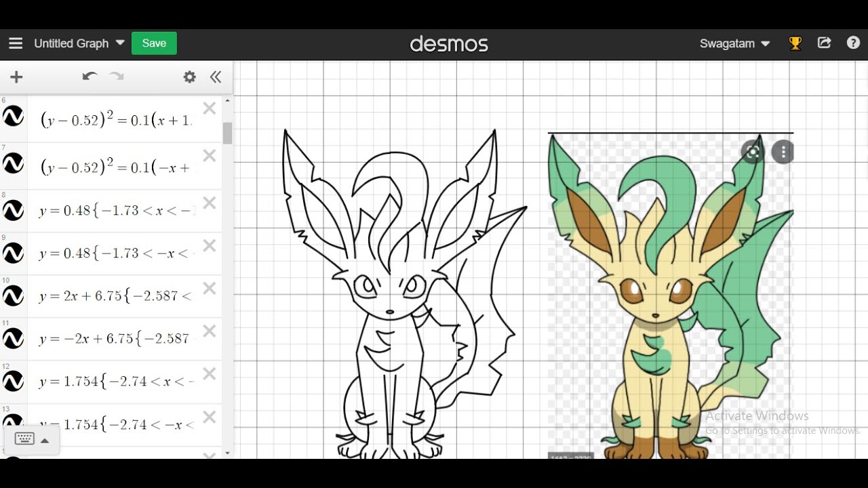Open the on-screen keyboard button
Screen dimensions: 868x488
tap(24, 439)
